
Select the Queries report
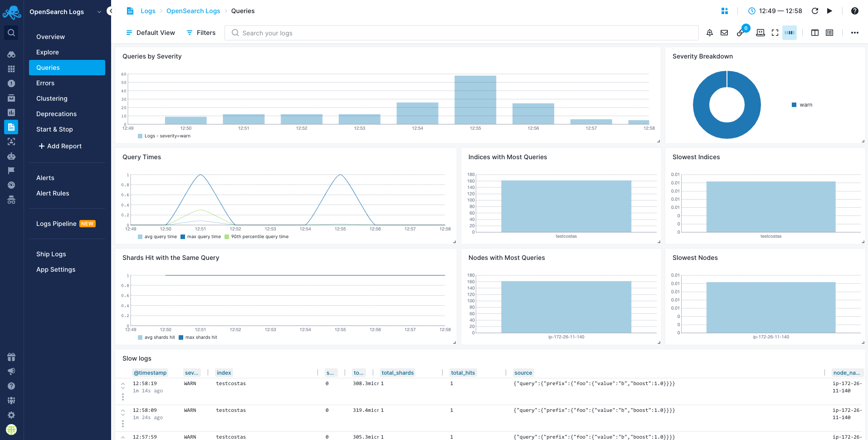[x=67, y=68]
